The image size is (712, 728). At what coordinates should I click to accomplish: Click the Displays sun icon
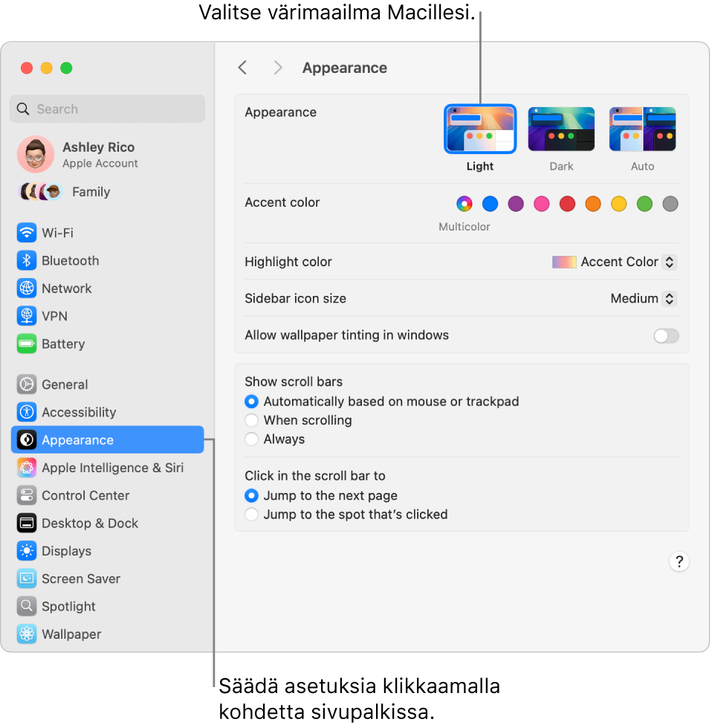click(x=27, y=551)
